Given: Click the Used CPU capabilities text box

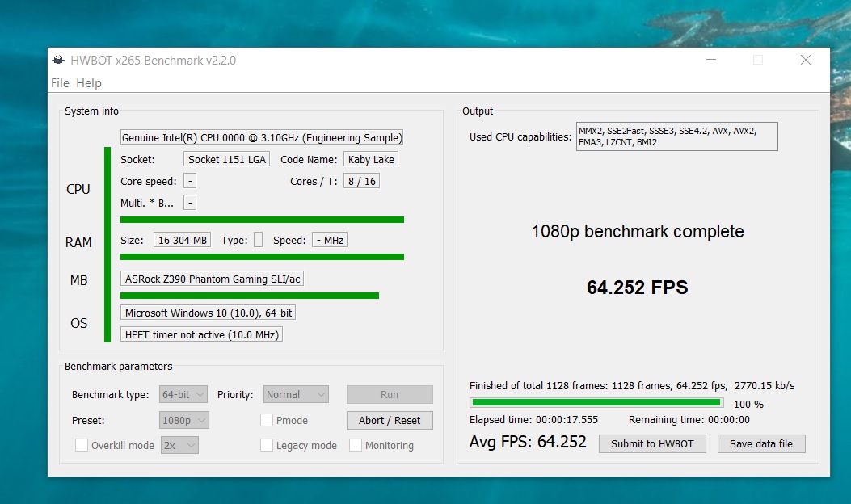Looking at the screenshot, I should pyautogui.click(x=676, y=136).
